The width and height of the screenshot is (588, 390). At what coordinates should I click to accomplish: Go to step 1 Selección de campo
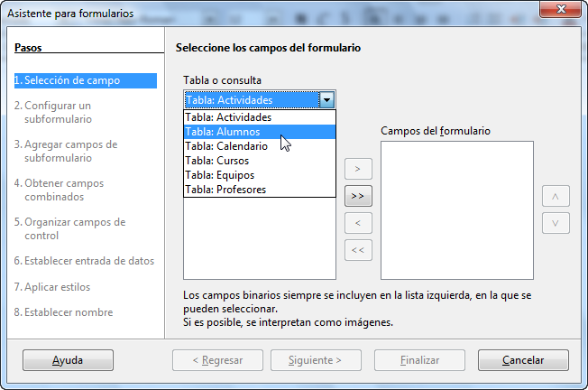tap(86, 80)
